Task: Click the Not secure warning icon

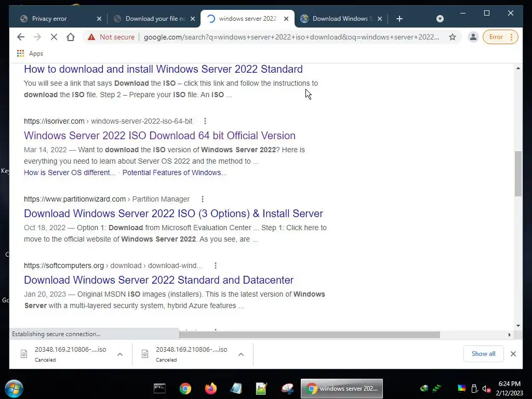Action: point(91,37)
